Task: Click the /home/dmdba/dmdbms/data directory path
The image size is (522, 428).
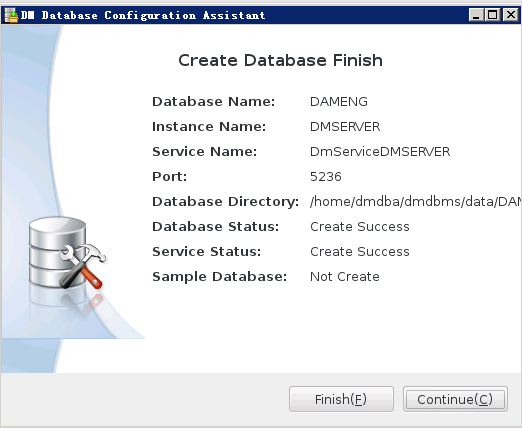Action: tap(416, 202)
